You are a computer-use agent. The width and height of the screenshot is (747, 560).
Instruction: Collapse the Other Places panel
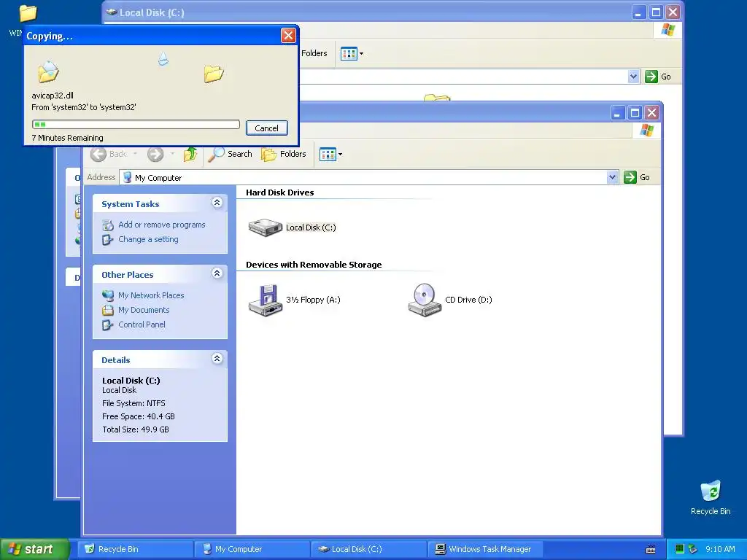(217, 273)
